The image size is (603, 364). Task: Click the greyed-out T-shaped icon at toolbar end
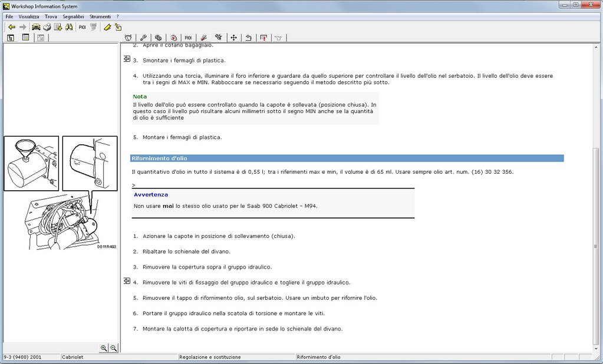[x=278, y=38]
